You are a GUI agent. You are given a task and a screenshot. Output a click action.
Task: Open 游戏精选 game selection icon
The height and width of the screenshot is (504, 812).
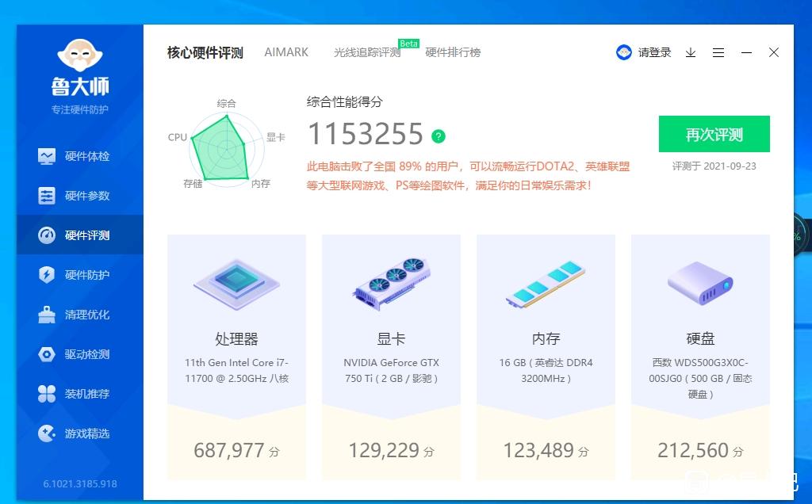coord(47,433)
